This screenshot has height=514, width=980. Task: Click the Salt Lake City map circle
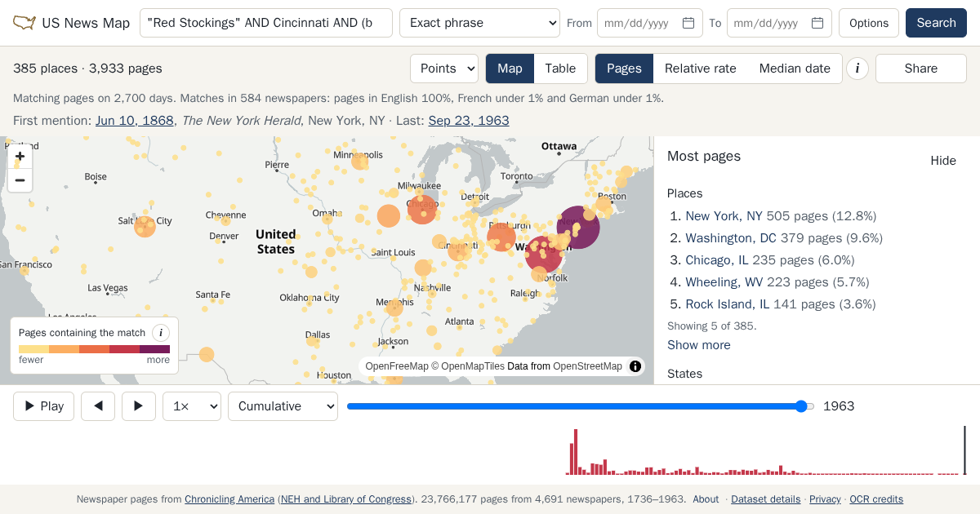(x=145, y=227)
